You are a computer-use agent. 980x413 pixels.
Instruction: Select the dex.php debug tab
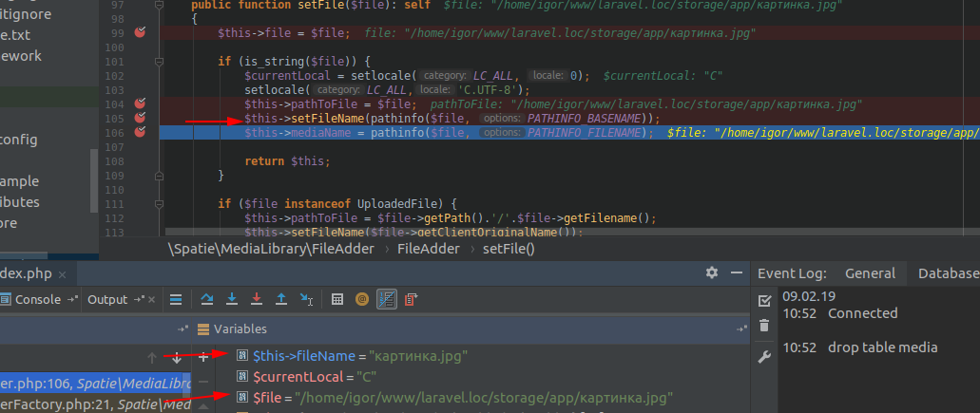(28, 274)
